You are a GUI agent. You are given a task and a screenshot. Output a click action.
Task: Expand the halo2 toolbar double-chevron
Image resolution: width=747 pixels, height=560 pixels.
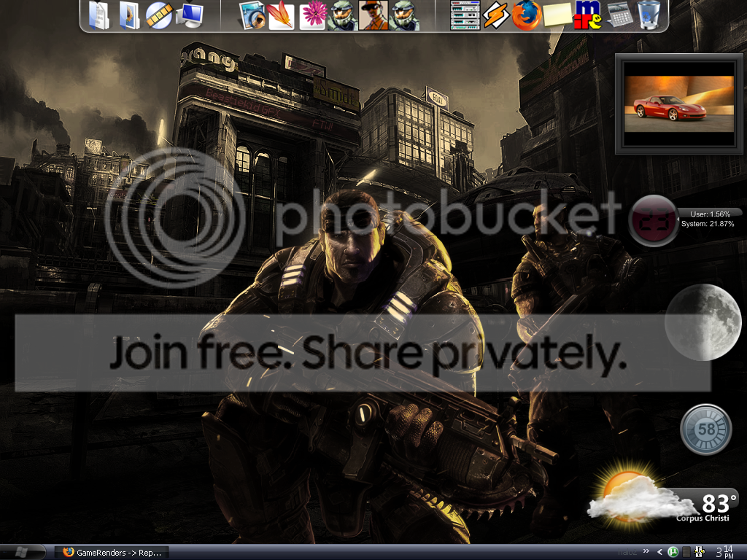[646, 551]
